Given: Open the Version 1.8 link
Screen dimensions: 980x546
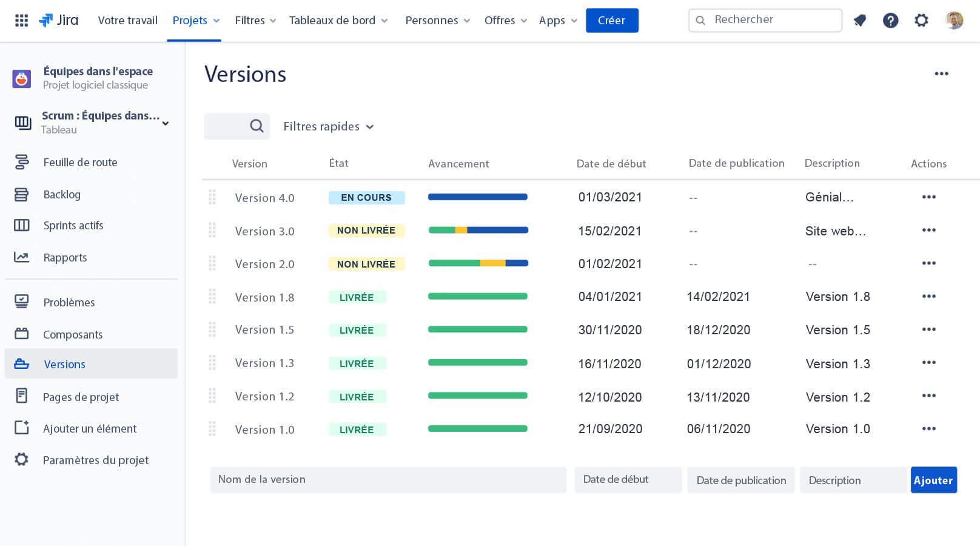Looking at the screenshot, I should point(264,297).
